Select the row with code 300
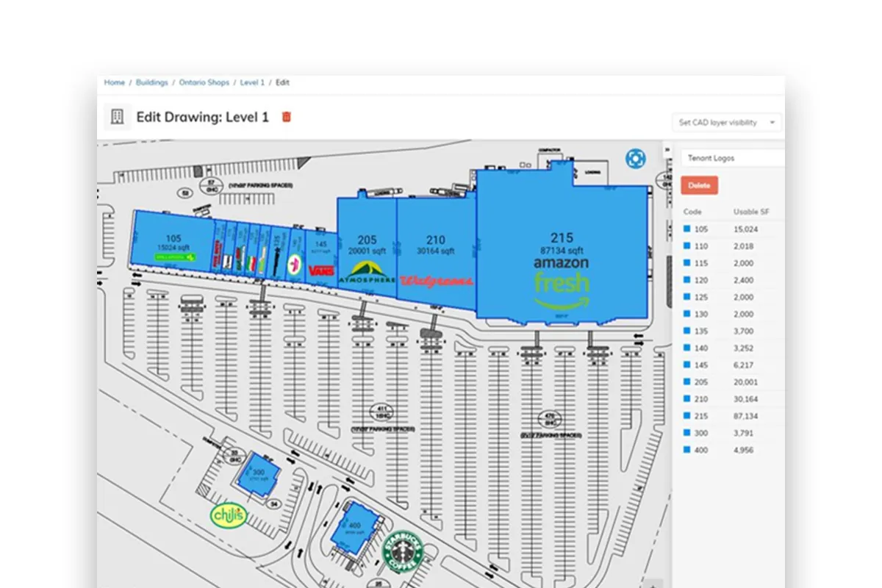Image resolution: width=882 pixels, height=588 pixels. pos(733,432)
